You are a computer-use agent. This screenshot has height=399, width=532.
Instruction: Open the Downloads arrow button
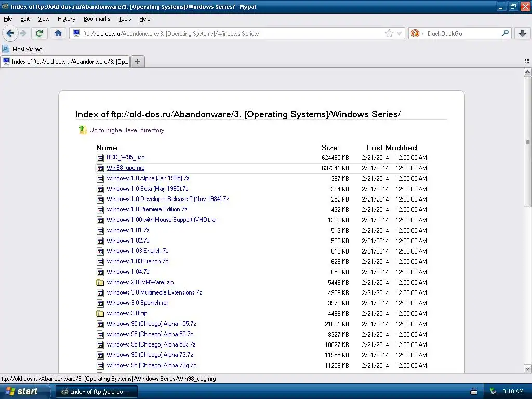tap(523, 33)
